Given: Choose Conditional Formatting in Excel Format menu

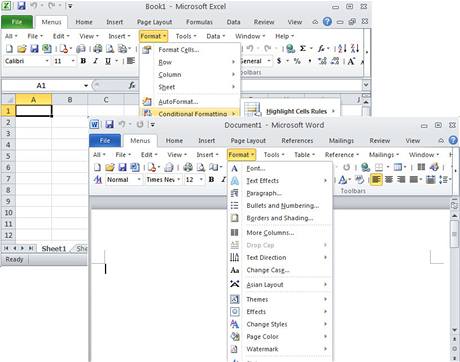Looking at the screenshot, I should click(x=190, y=113).
